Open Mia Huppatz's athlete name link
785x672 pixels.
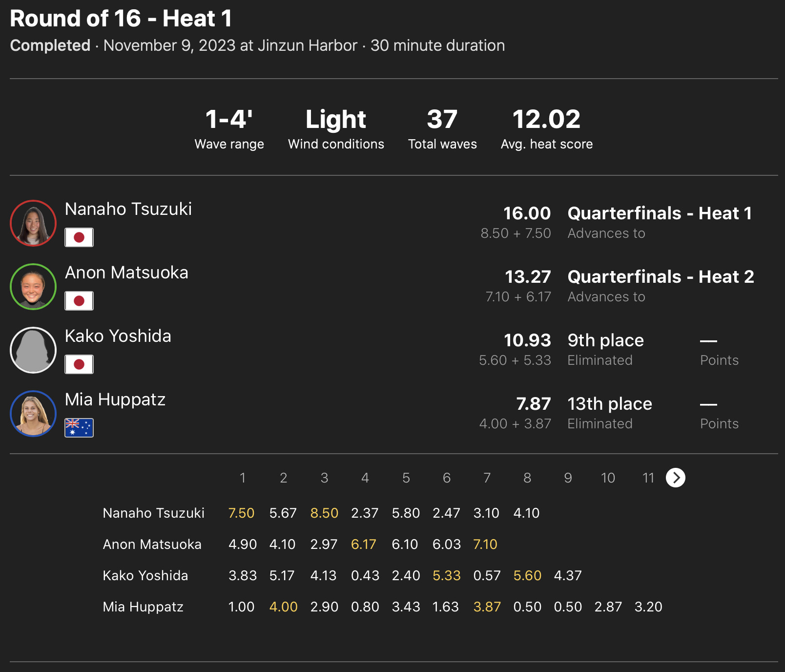point(115,399)
